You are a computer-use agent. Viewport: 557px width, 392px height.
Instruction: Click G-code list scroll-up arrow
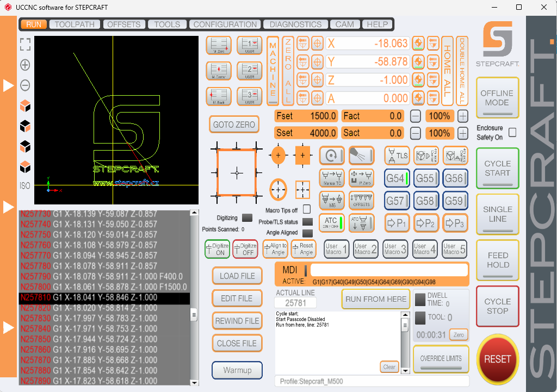tap(194, 213)
